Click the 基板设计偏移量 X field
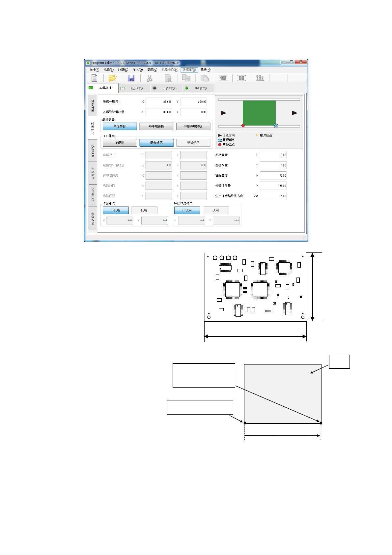392x555 pixels. (158, 112)
